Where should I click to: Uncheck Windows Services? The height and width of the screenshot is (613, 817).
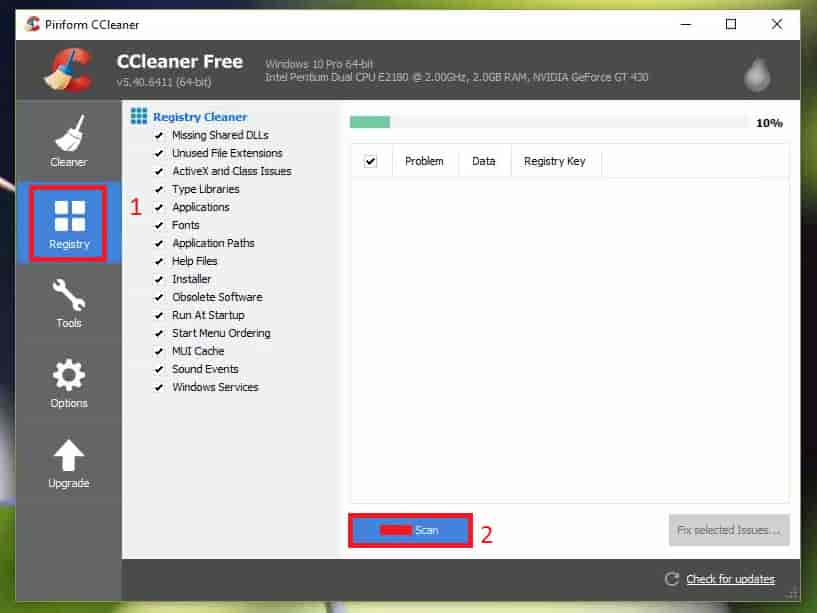pyautogui.click(x=159, y=387)
